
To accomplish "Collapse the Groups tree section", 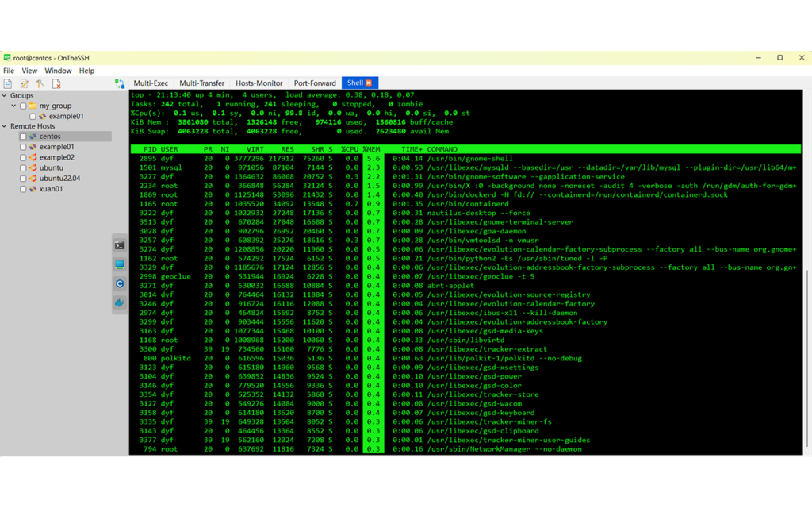I will click(x=6, y=95).
